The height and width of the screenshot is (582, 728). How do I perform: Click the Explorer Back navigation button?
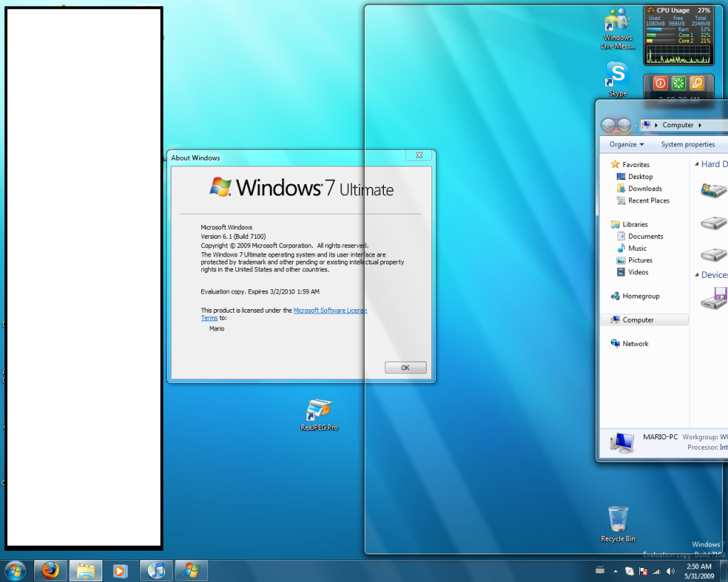pos(609,125)
